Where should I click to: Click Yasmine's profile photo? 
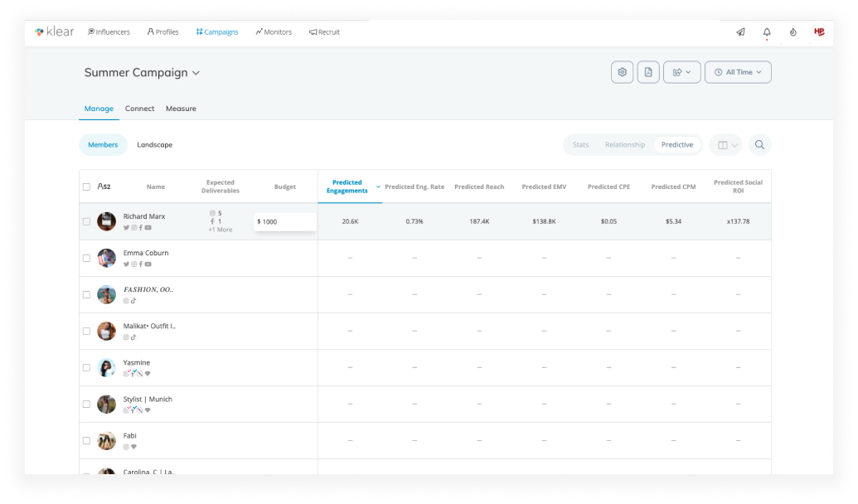[x=106, y=368]
